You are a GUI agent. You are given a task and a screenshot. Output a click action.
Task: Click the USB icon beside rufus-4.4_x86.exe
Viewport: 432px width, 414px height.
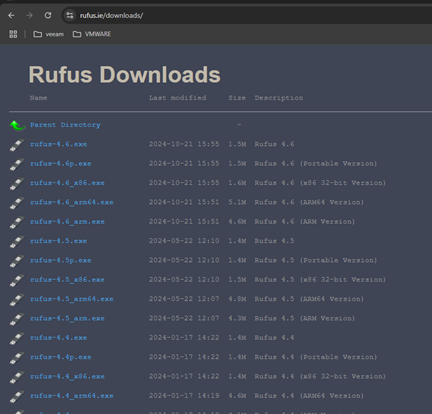coord(17,377)
